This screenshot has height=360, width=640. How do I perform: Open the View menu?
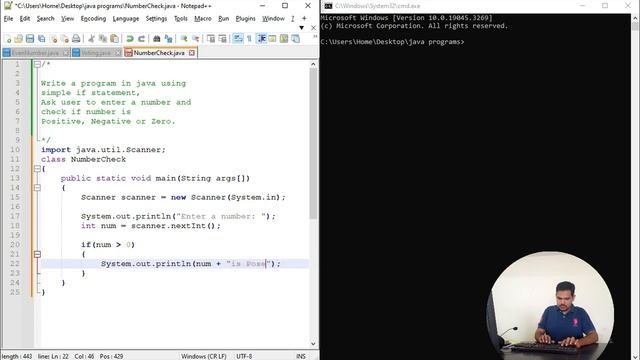[x=68, y=19]
